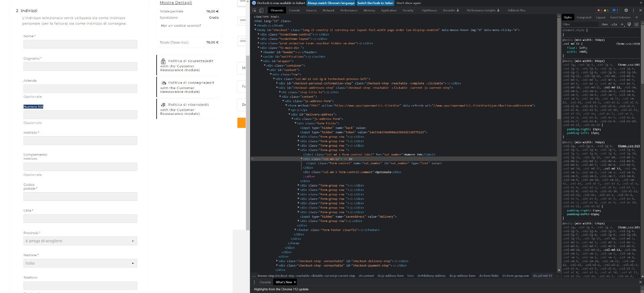Open the Security tab
Image resolution: width=644 pixels, height=293 pixels.
(x=408, y=10)
